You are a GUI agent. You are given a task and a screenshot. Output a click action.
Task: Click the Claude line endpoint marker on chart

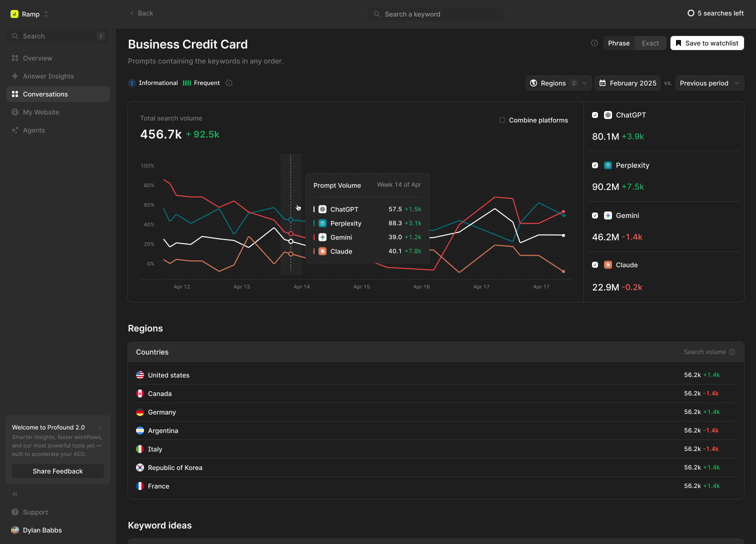(563, 271)
